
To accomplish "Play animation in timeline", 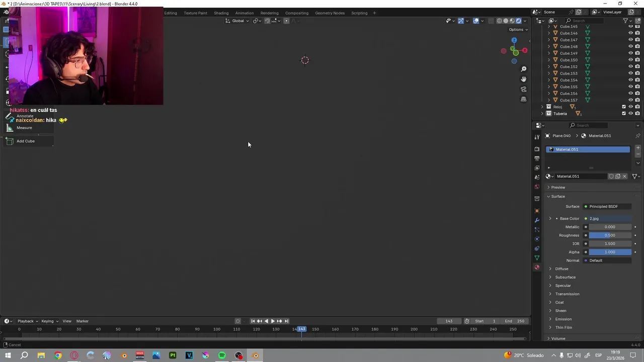I will click(273, 321).
